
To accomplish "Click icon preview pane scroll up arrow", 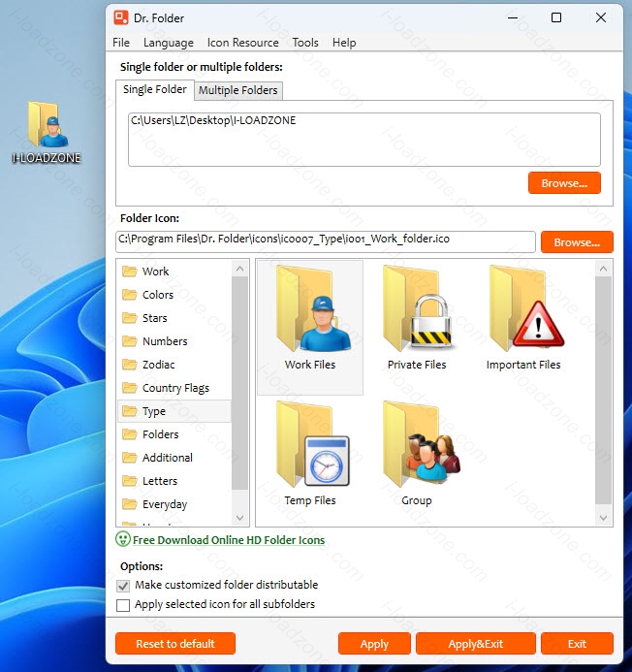I will [603, 269].
